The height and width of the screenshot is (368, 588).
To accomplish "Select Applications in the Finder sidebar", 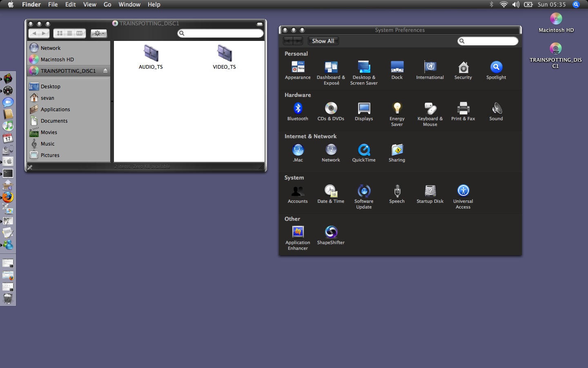I will click(55, 110).
